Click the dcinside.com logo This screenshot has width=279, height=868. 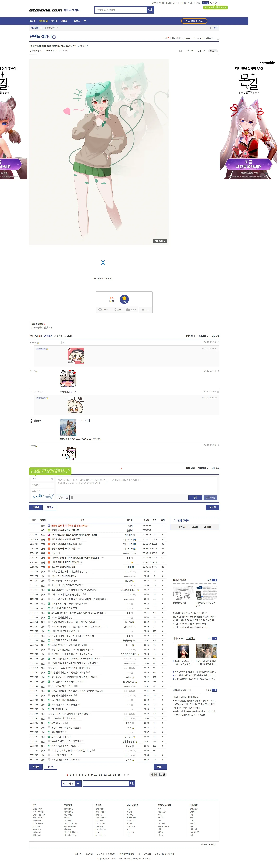point(45,10)
